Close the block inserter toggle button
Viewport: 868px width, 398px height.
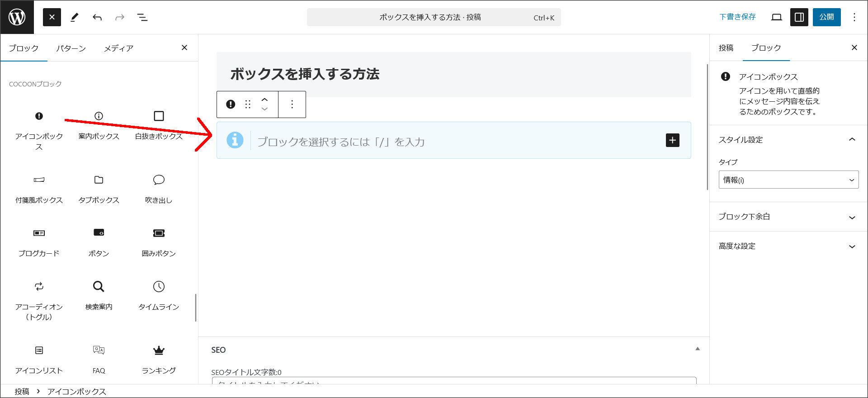pyautogui.click(x=52, y=17)
